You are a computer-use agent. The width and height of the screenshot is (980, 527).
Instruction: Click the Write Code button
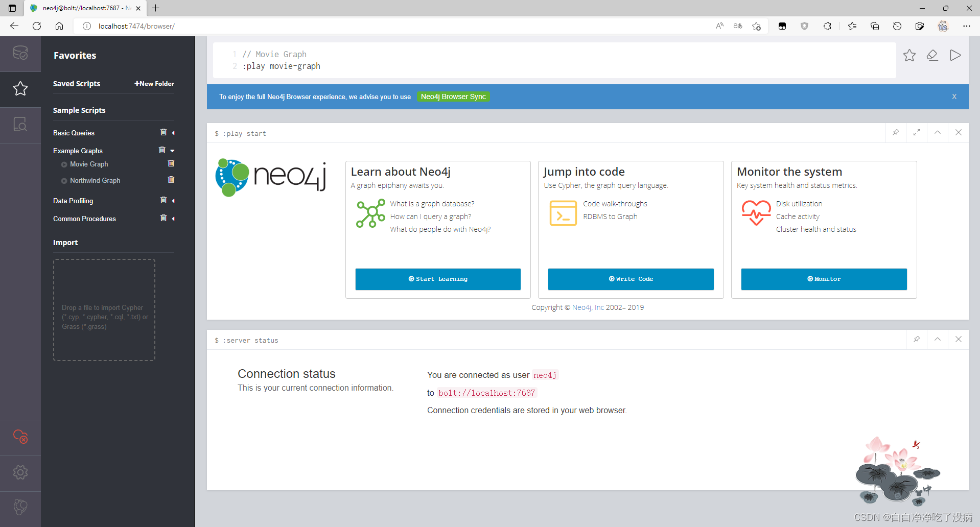tap(631, 279)
